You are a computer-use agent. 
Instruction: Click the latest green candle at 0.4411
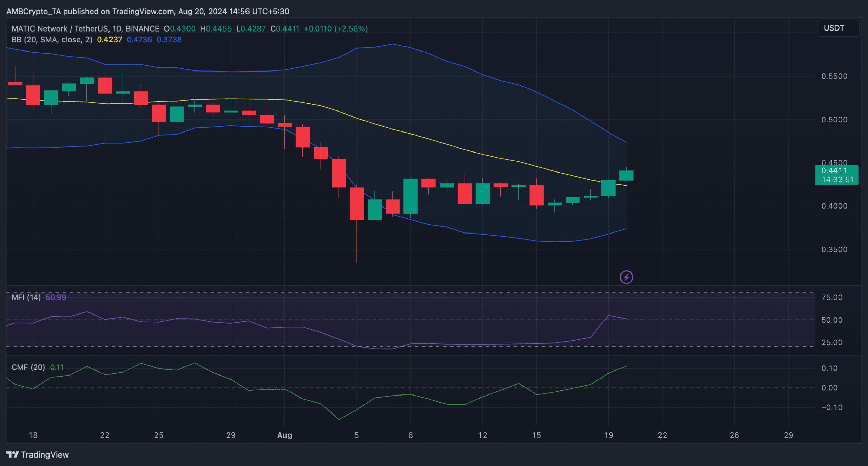626,176
